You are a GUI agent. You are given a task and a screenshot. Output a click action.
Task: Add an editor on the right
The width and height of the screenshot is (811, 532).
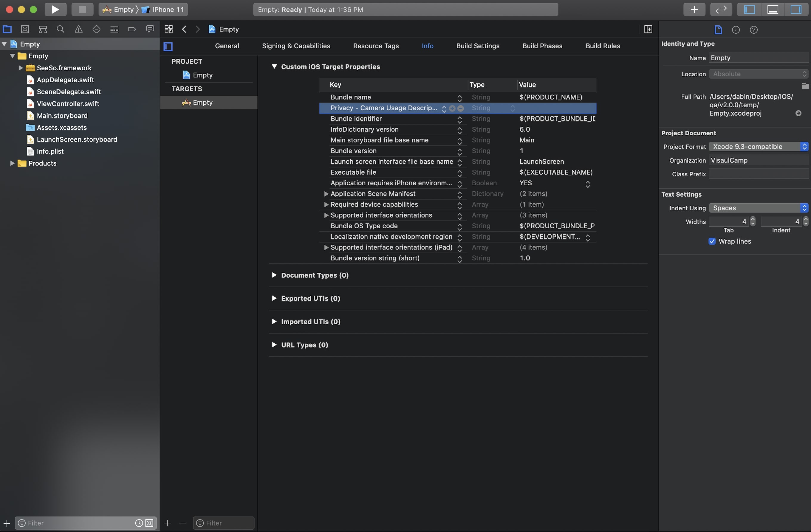coord(648,29)
